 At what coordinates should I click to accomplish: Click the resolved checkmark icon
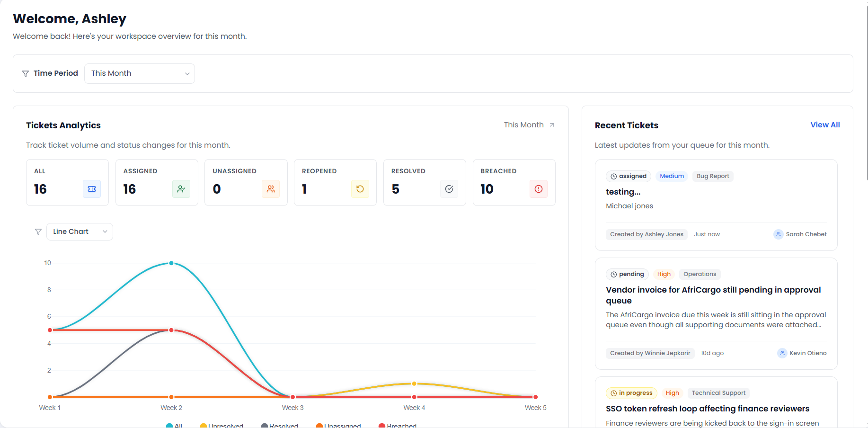point(449,189)
